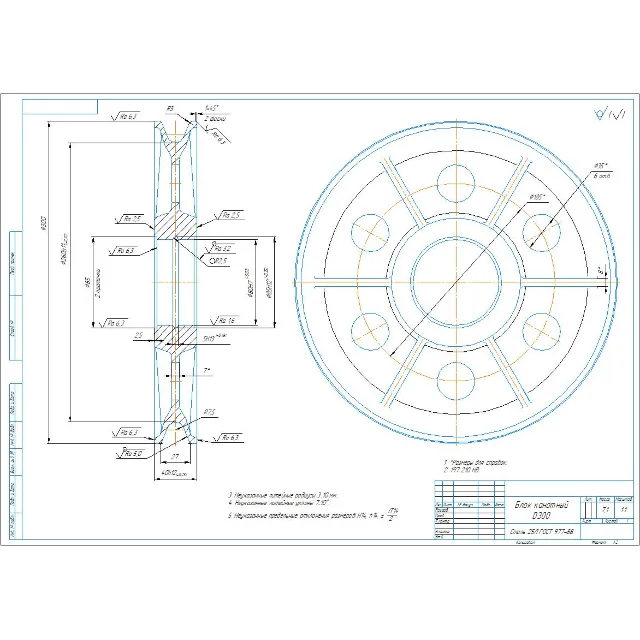Click the '27' groove width dimension

pyautogui.click(x=175, y=457)
